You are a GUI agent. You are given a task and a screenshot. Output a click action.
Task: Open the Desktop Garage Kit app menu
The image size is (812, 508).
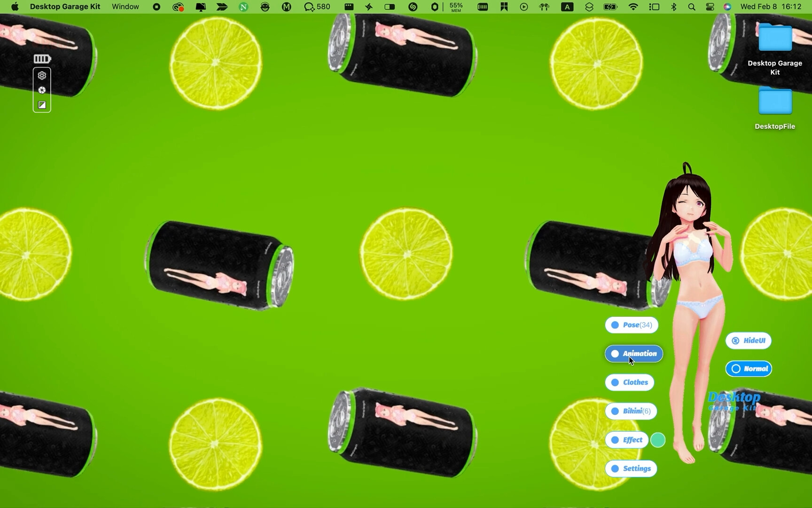[x=65, y=7]
